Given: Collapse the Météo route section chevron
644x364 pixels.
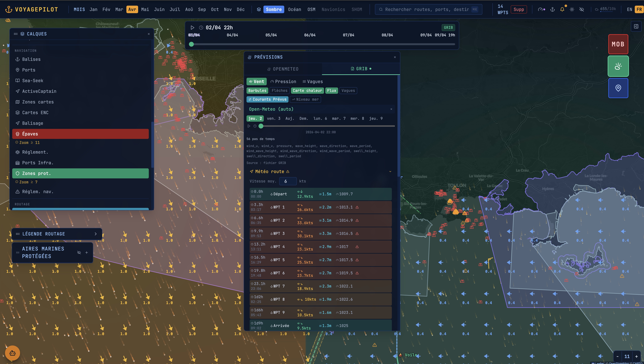Looking at the screenshot, I should pos(390,172).
